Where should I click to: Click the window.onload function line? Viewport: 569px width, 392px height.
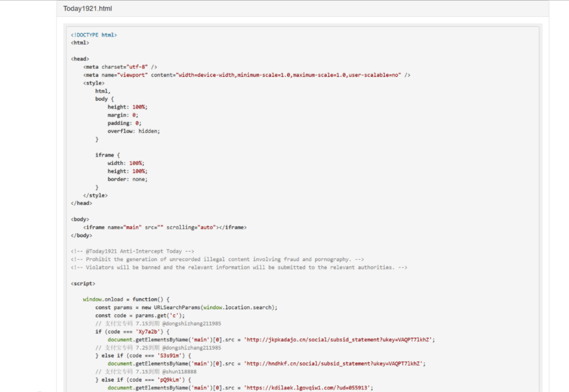[x=125, y=299]
